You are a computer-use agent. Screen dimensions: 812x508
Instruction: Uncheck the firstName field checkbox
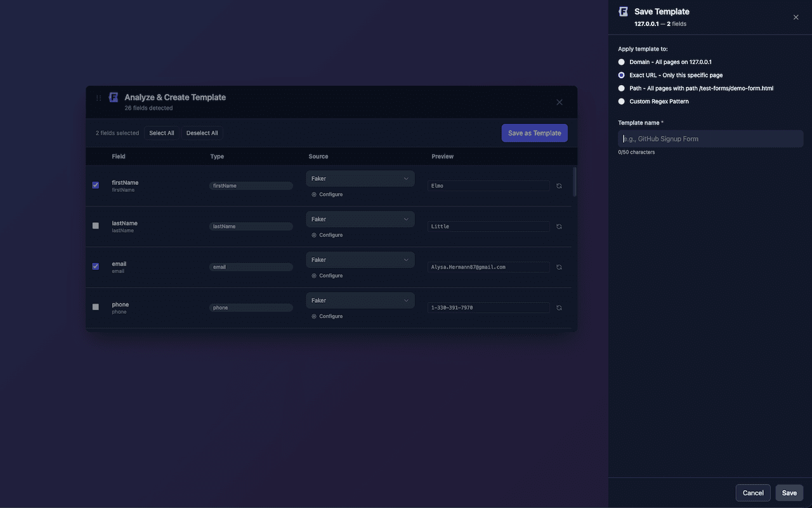[x=95, y=185]
